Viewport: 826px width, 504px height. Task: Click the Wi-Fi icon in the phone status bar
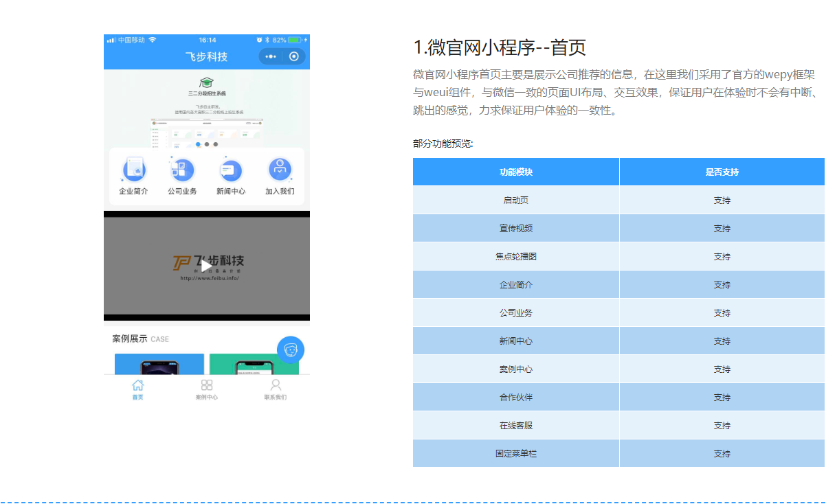[153, 40]
